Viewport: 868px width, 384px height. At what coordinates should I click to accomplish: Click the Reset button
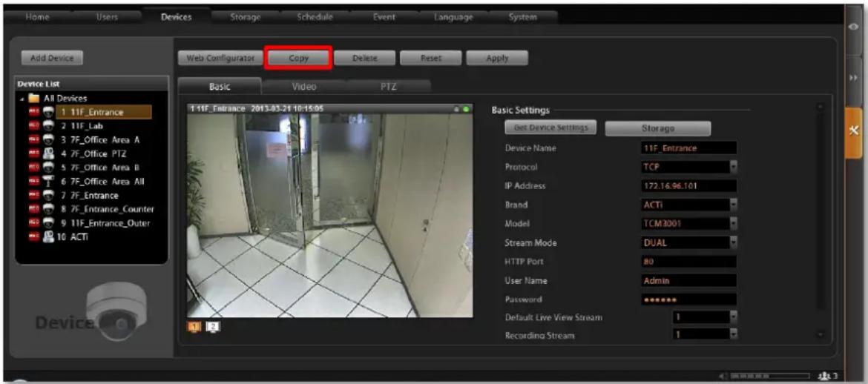click(x=431, y=58)
